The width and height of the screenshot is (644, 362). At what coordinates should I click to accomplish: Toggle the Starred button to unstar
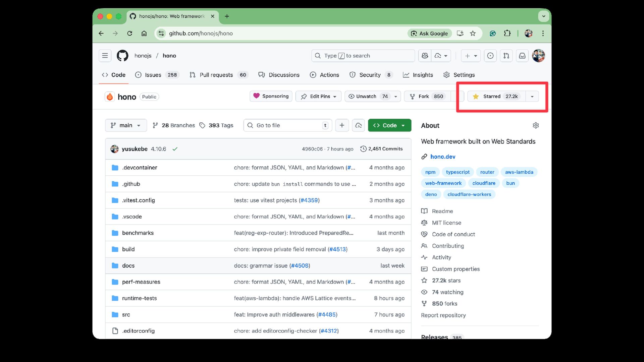point(496,97)
